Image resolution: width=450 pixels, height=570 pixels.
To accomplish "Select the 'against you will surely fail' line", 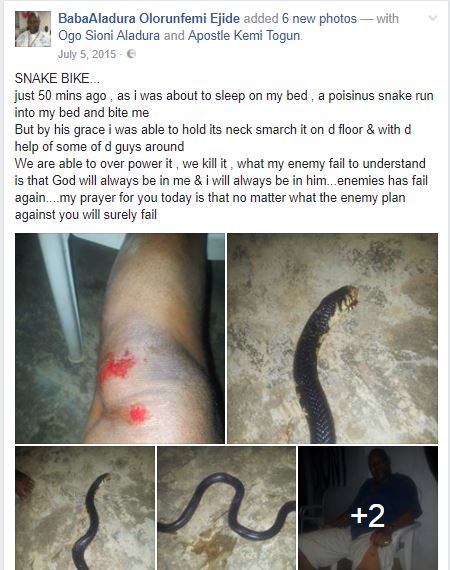I will click(86, 214).
